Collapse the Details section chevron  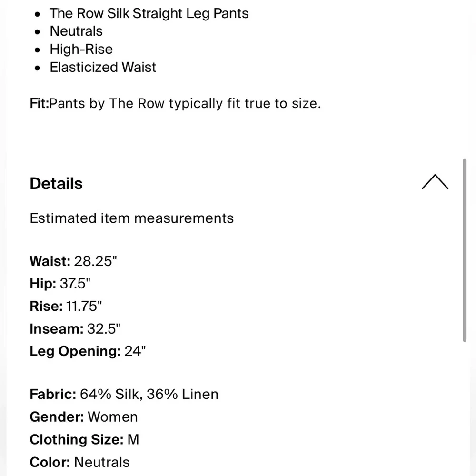[435, 183]
